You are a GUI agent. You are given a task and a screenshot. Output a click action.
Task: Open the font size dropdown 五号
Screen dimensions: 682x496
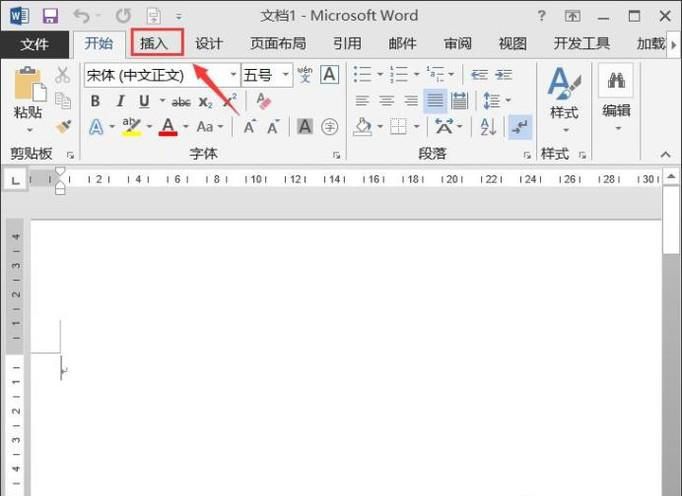coord(286,74)
